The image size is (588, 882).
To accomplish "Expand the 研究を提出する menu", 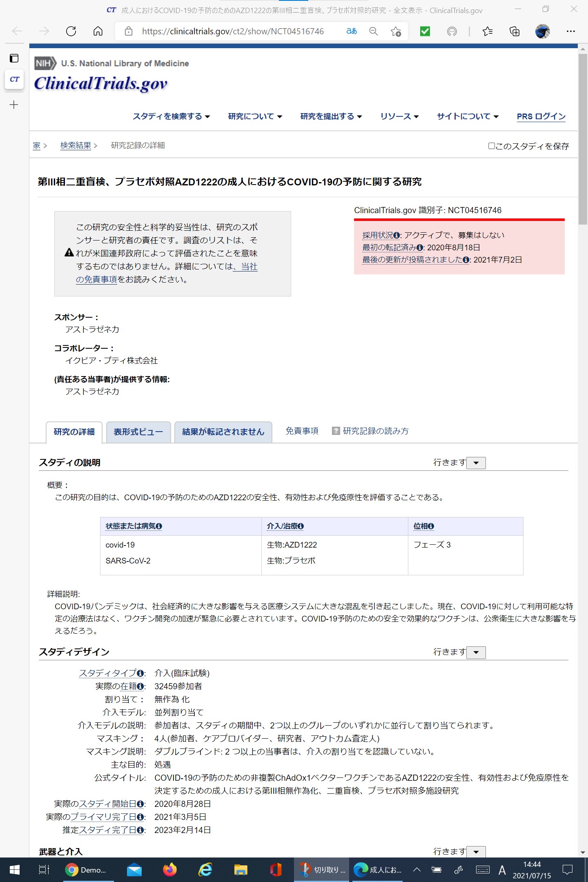I will click(331, 116).
